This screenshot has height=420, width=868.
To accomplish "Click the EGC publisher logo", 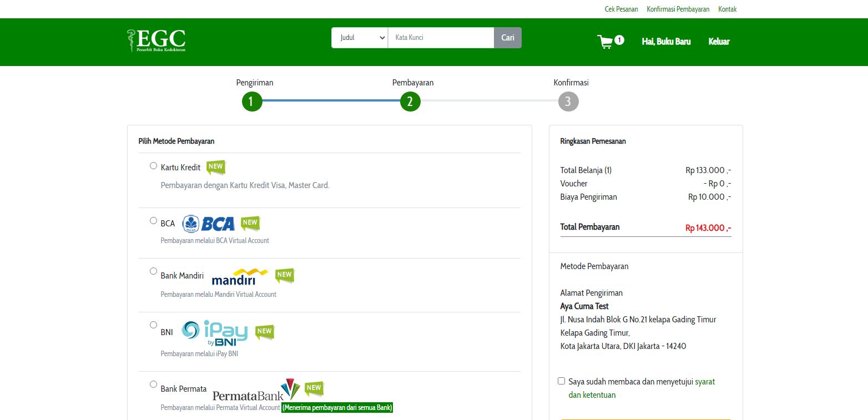I will click(156, 41).
